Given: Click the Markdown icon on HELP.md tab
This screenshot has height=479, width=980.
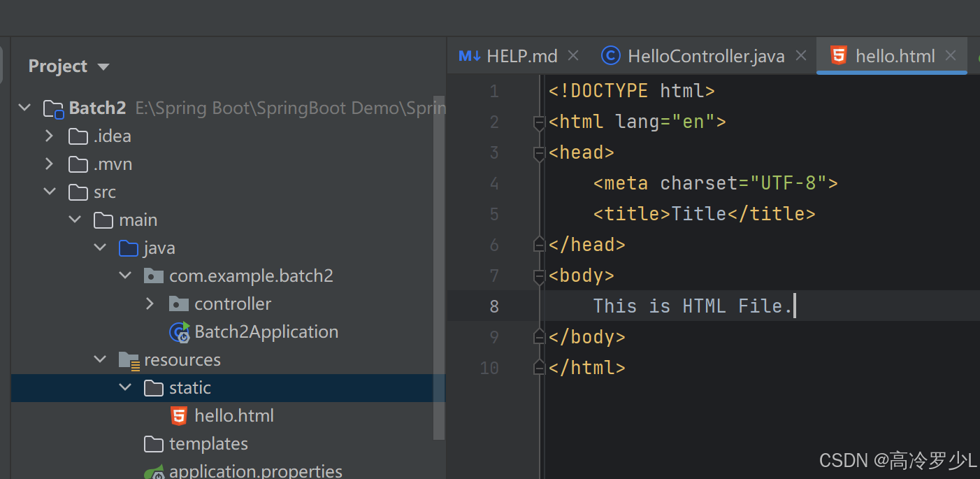Looking at the screenshot, I should tap(469, 56).
